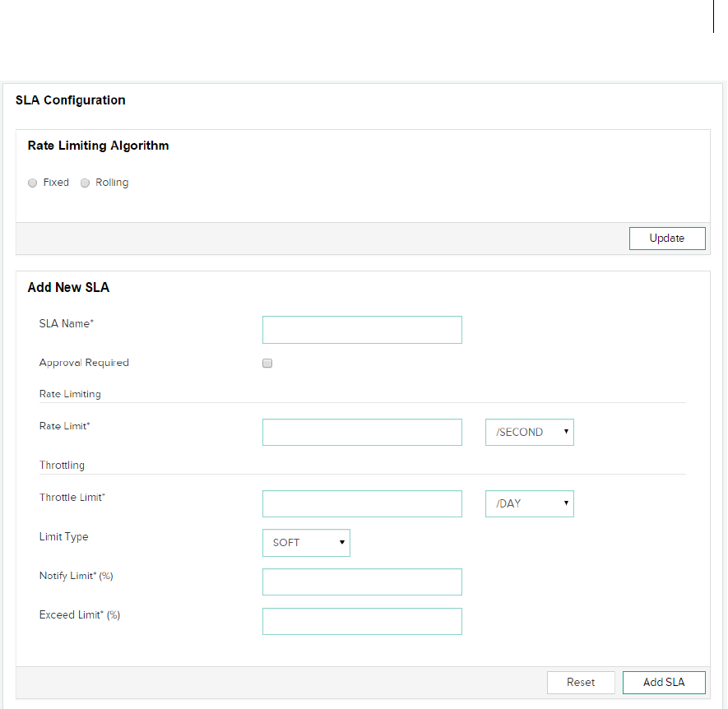Click the Throttle Limit input field
Viewport: 728px width, 709px height.
pyautogui.click(x=362, y=503)
